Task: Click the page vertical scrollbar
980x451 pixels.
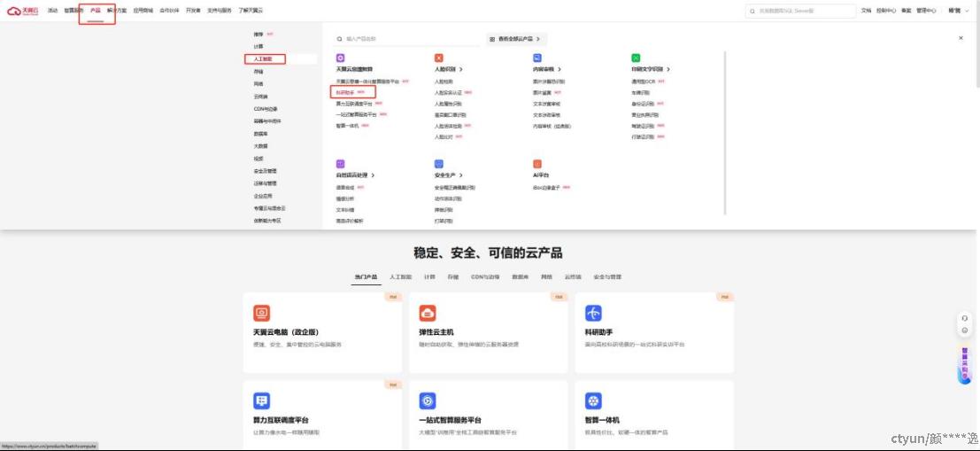Action: click(976, 43)
